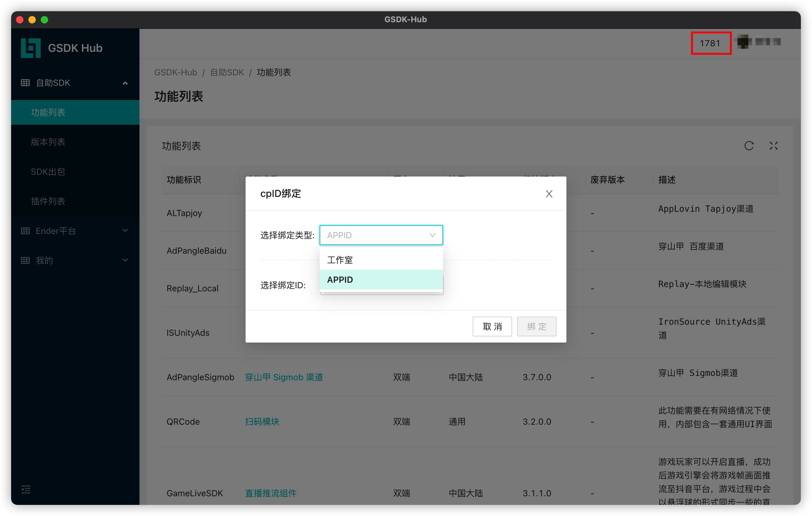Close the cpID绑定 dialog with X
Screen dimensions: 812x516
pyautogui.click(x=549, y=193)
